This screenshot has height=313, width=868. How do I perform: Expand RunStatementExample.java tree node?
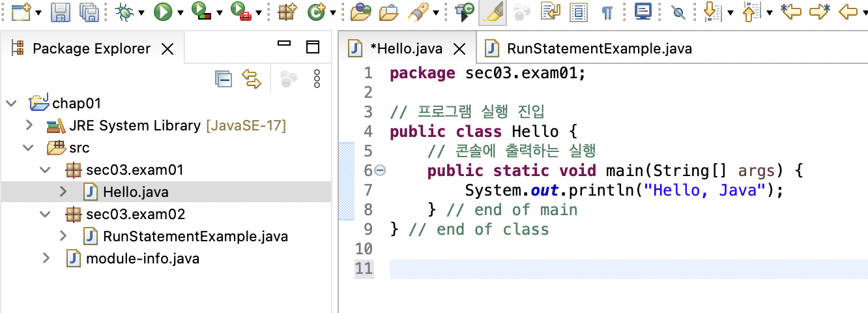(63, 236)
